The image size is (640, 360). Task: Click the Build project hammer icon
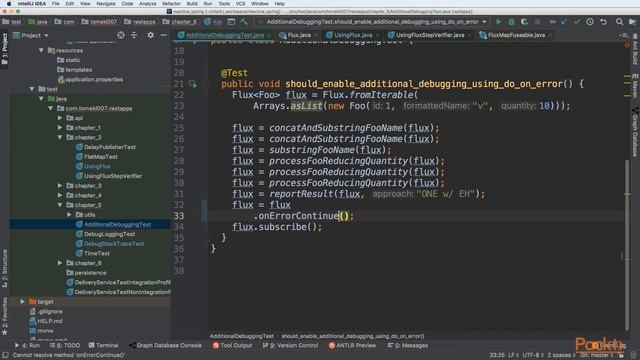244,22
